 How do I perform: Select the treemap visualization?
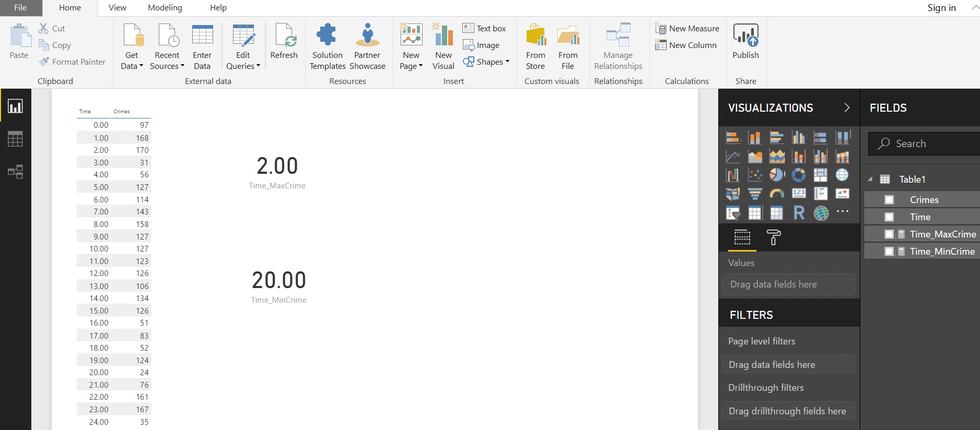821,175
